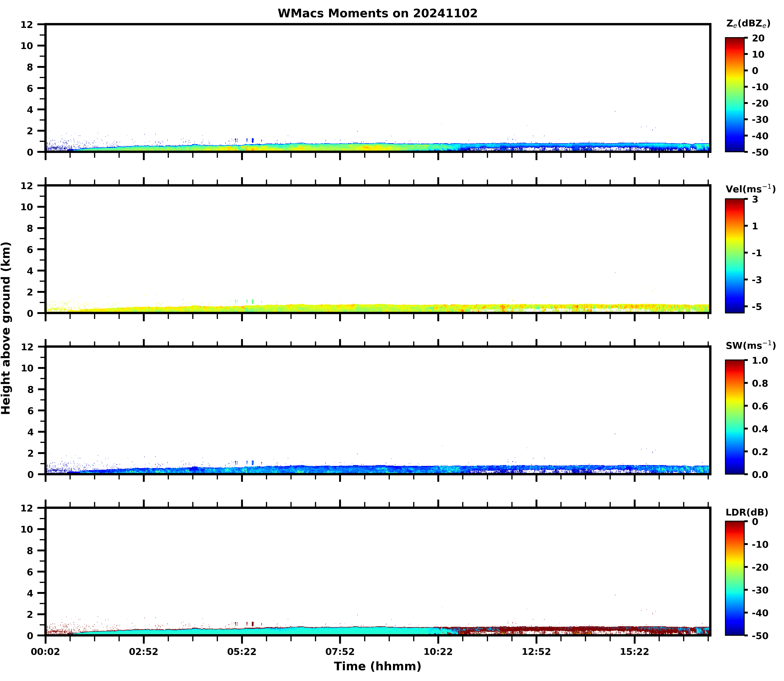Click the -50 value on LDR colorbar
Image resolution: width=784 pixels, height=681 pixels.
pos(760,636)
